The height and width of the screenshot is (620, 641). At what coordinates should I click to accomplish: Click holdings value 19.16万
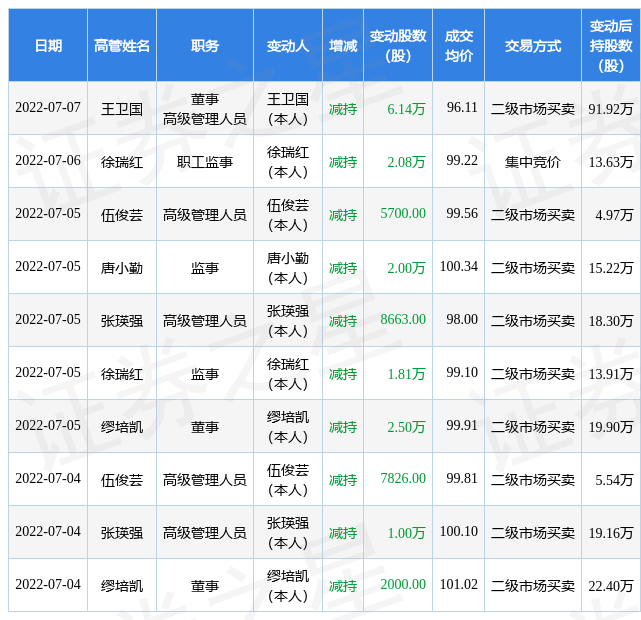[x=611, y=533]
